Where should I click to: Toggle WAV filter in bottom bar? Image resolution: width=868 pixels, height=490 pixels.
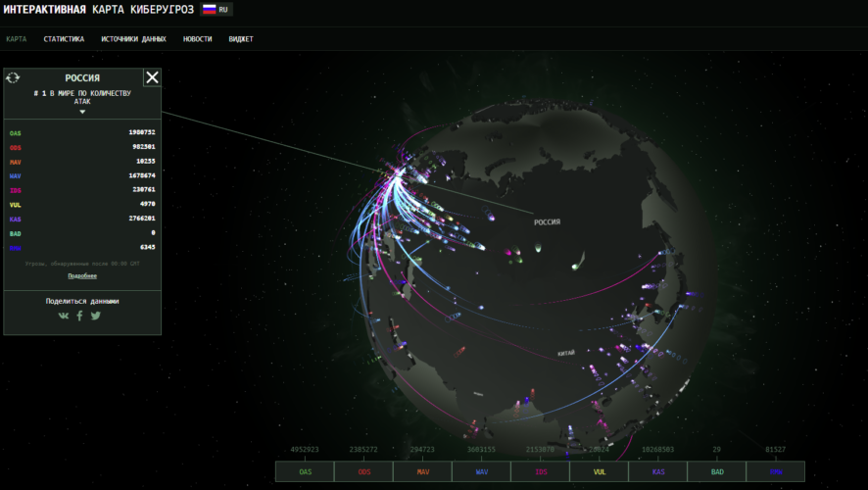tap(481, 471)
